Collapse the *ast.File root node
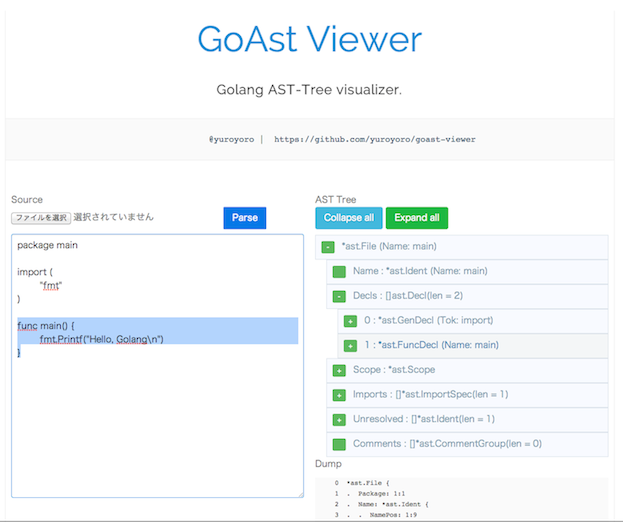 [328, 247]
